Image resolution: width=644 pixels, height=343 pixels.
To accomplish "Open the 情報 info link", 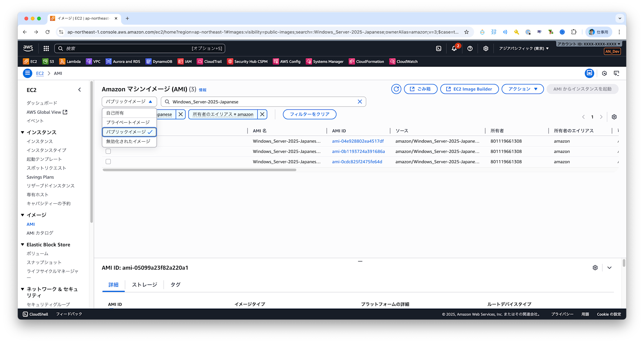I will (203, 90).
